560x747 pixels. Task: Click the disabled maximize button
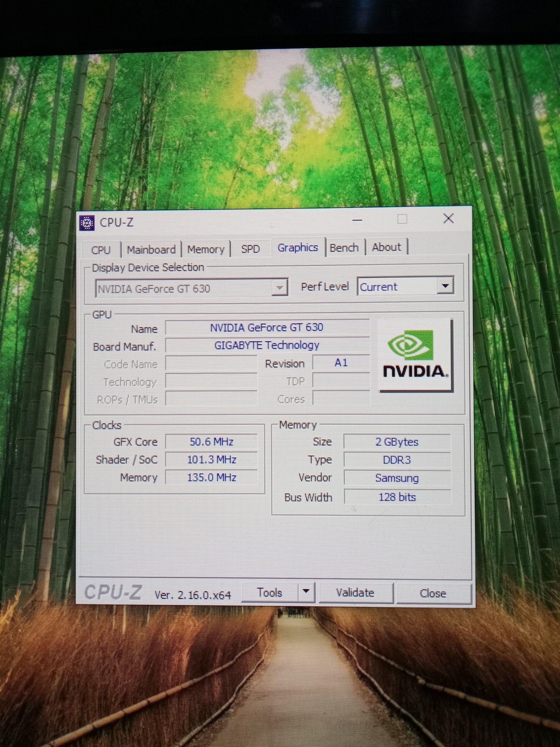402,219
